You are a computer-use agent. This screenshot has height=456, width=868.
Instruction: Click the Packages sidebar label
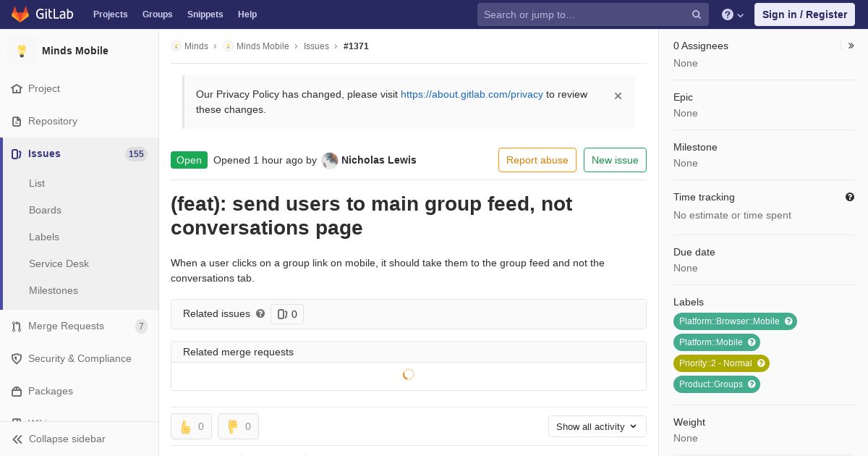[x=51, y=391]
